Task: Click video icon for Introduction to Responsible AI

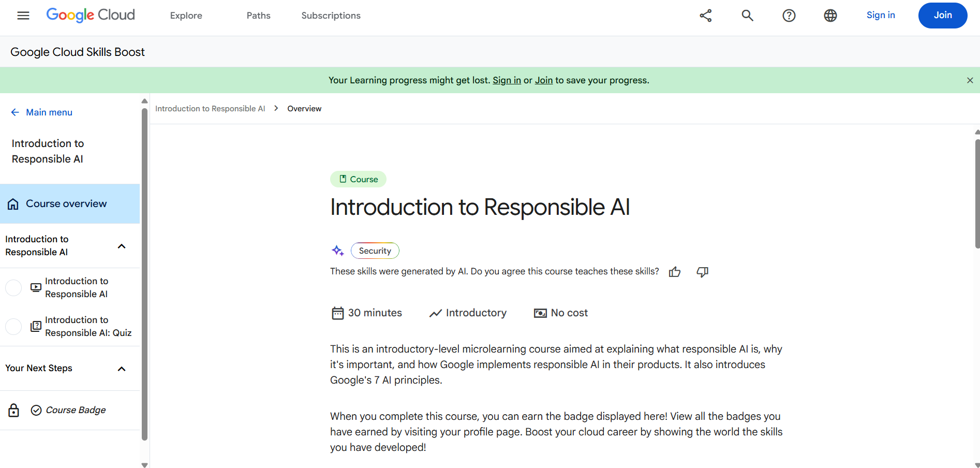Action: (x=36, y=287)
